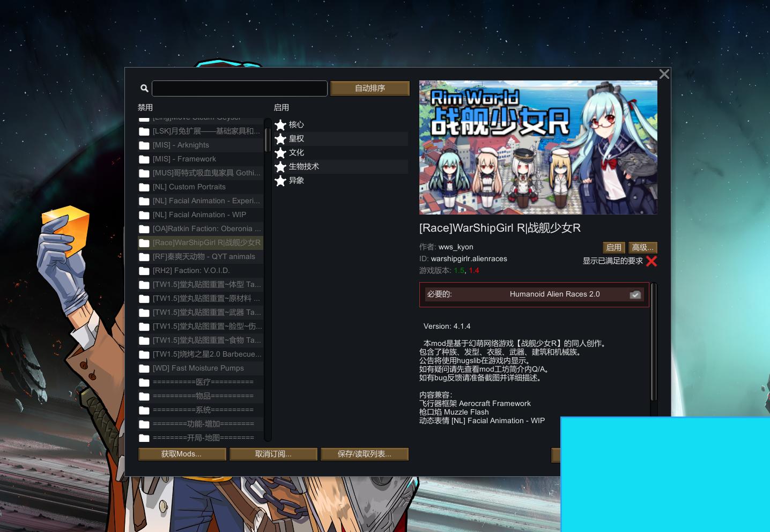Select [TW1.5]堂丸贴图重置~原材料 mod row
Image resolution: width=770 pixels, height=532 pixels.
tap(201, 299)
